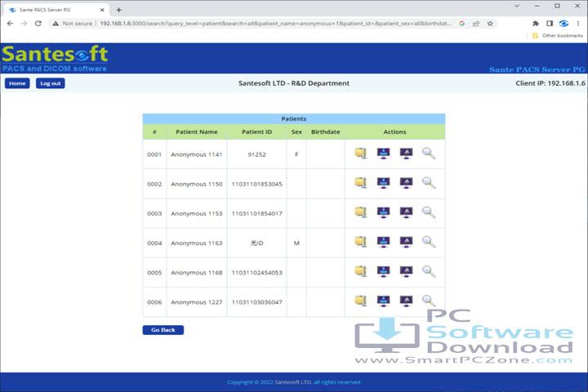Click the magnifier icon for Anonymous 1153
Screen dimensions: 588x392
[429, 212]
